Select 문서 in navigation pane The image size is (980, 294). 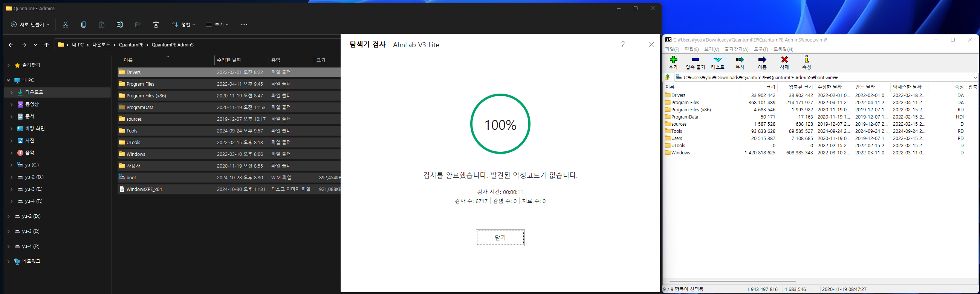[x=30, y=117]
